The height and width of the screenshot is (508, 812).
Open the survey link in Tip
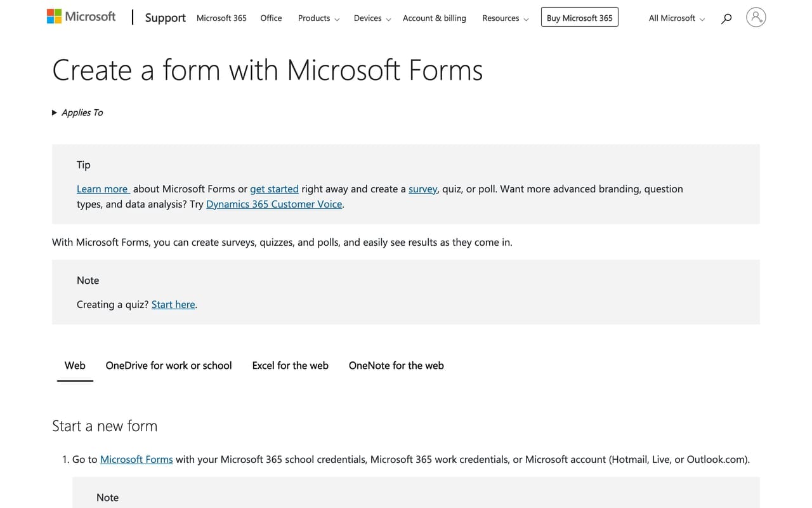(423, 189)
